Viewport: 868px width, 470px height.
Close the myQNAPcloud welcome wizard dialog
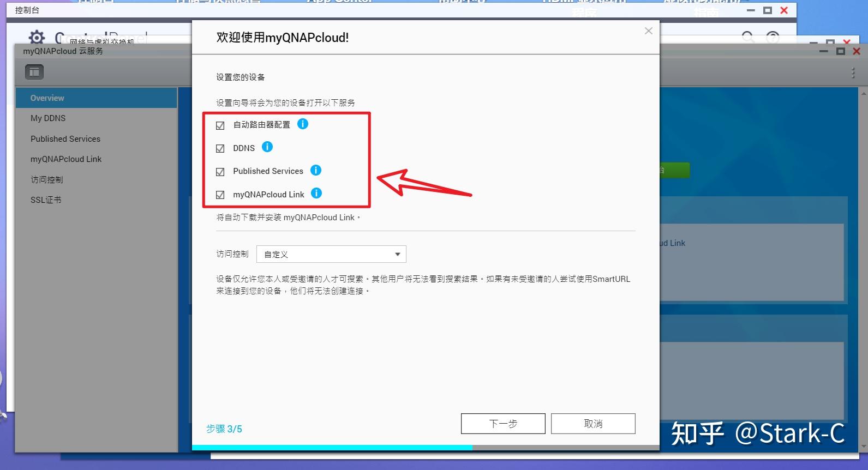(x=649, y=31)
